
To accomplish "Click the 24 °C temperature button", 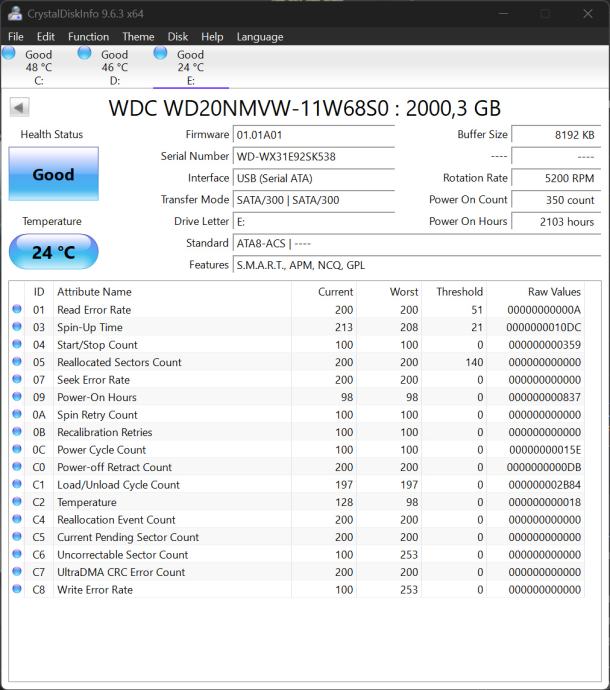I will coord(53,252).
